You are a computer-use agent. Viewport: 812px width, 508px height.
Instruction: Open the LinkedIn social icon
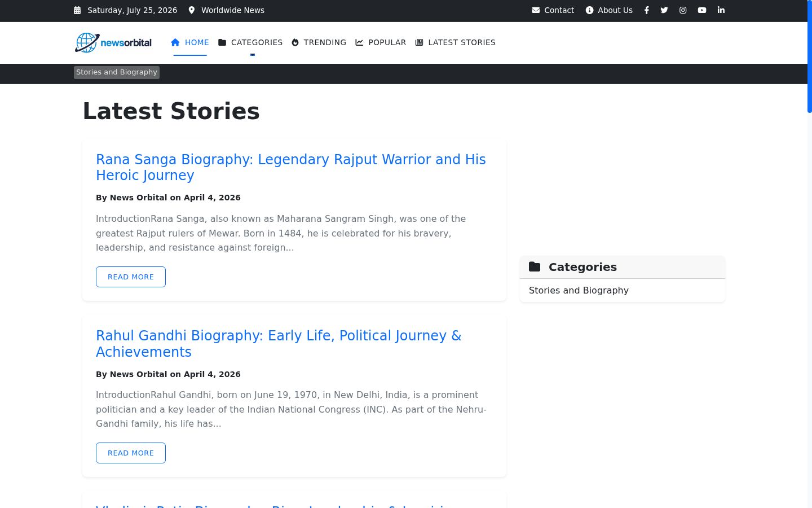click(721, 10)
